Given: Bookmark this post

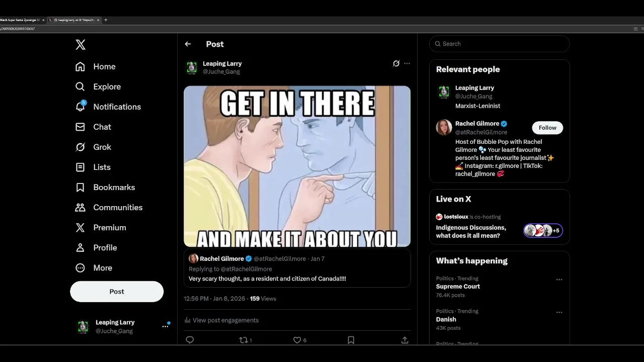Looking at the screenshot, I should (x=351, y=340).
